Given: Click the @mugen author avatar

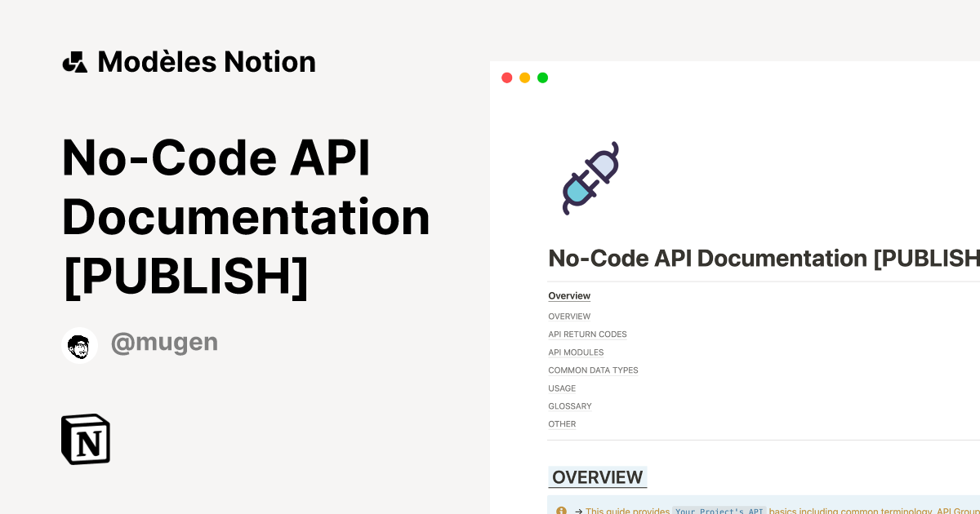Looking at the screenshot, I should coord(79,344).
